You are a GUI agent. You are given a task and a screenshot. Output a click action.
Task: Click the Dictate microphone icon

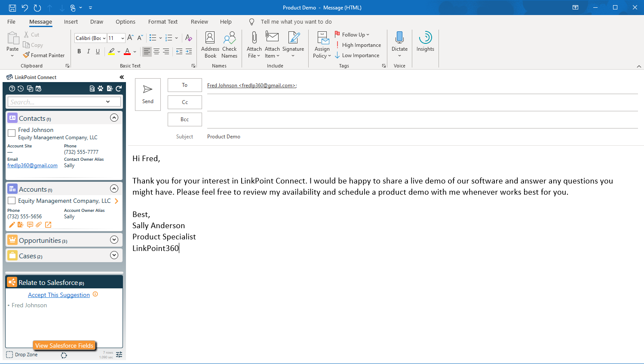[399, 38]
